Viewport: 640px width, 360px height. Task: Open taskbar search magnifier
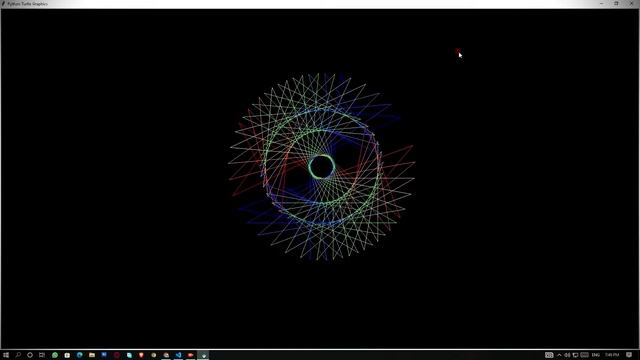point(18,355)
